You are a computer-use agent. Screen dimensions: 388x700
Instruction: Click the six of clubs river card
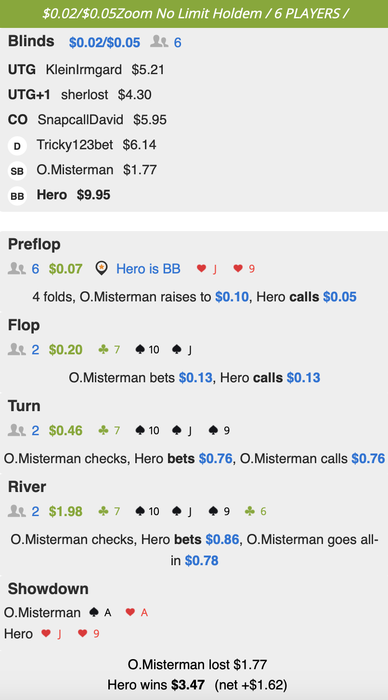click(256, 511)
